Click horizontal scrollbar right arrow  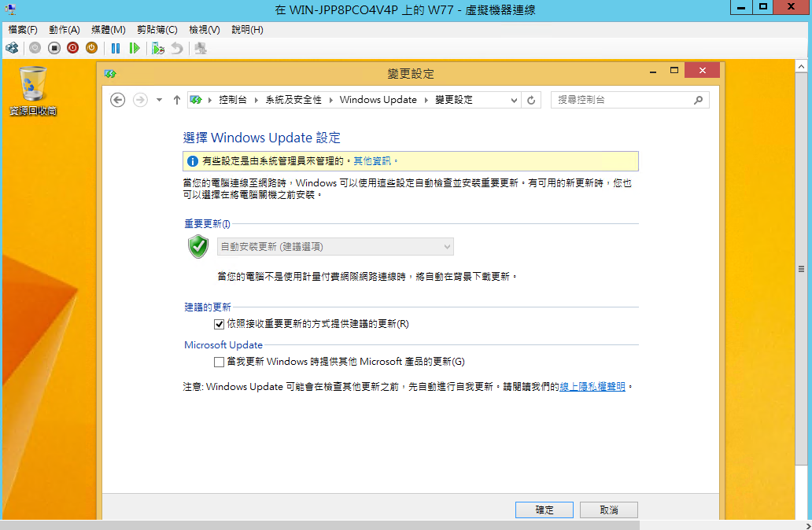point(808,525)
